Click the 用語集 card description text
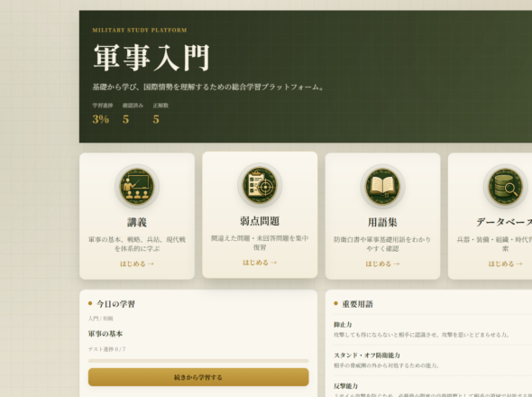Image resolution: width=532 pixels, height=397 pixels. click(382, 245)
